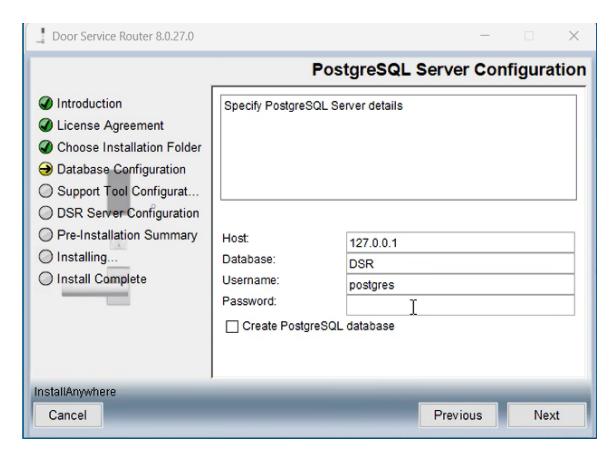Select the Database name field
The width and height of the screenshot is (616, 464).
point(460,263)
